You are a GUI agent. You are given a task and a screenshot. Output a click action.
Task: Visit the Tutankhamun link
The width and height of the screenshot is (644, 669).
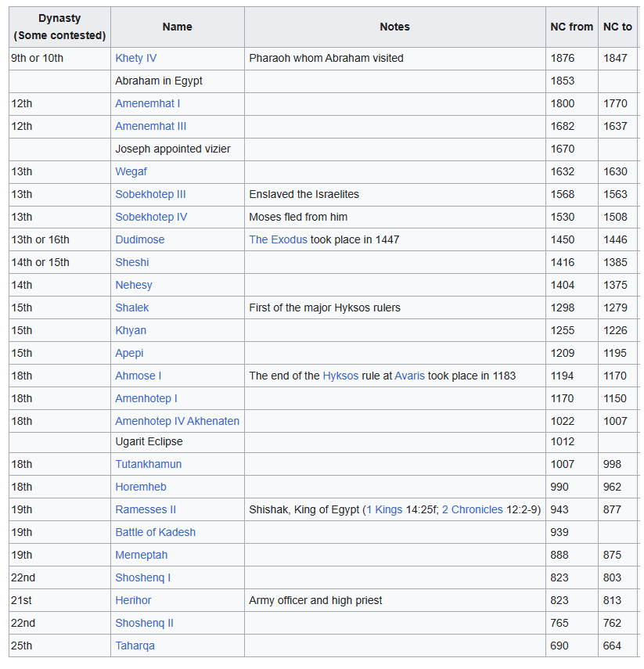149,464
